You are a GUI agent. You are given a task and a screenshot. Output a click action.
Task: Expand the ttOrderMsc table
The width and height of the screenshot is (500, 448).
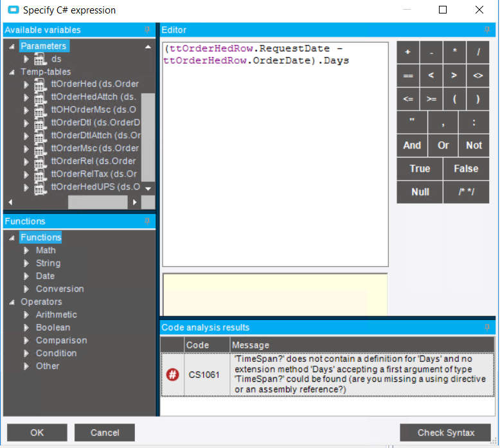pos(26,149)
